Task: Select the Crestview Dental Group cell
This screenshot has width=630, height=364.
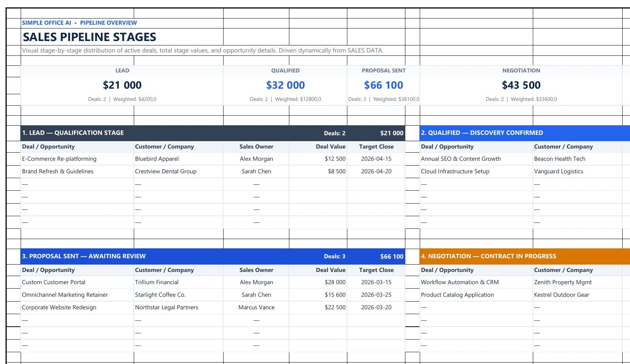Action: click(x=178, y=171)
